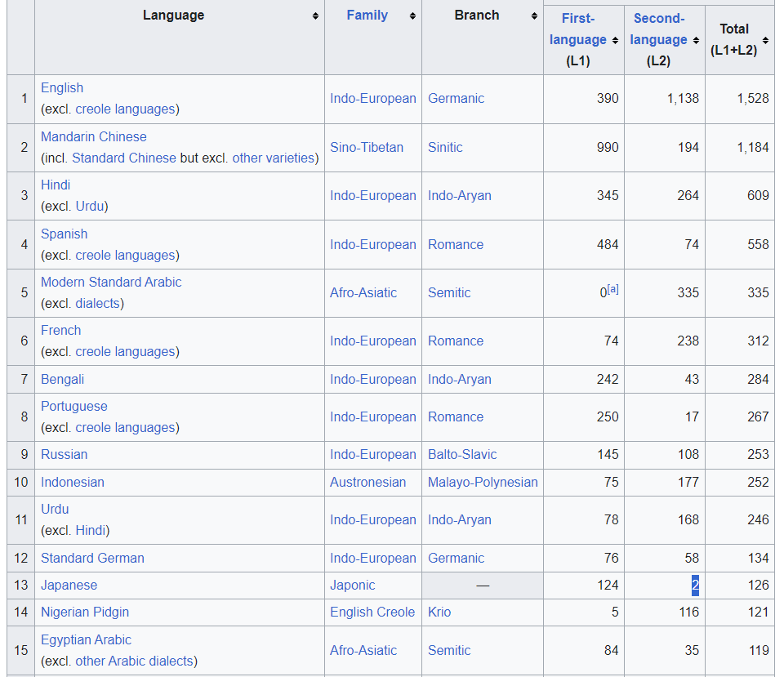The height and width of the screenshot is (677, 784).
Task: Open the Russian language link
Action: click(64, 455)
